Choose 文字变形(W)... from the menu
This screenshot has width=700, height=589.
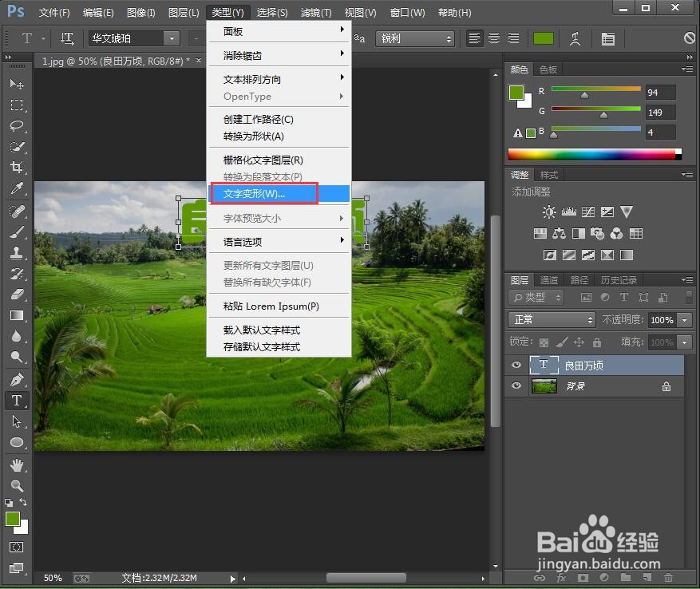coord(279,194)
